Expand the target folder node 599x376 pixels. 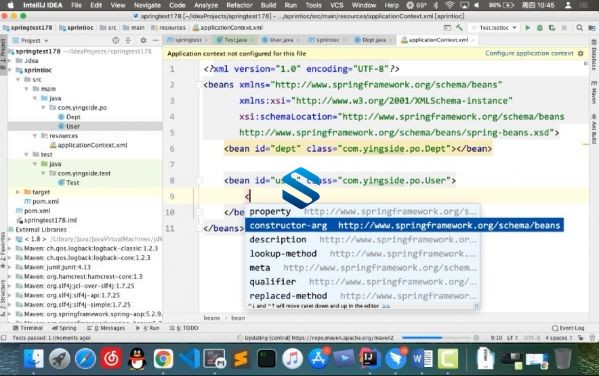(x=18, y=192)
